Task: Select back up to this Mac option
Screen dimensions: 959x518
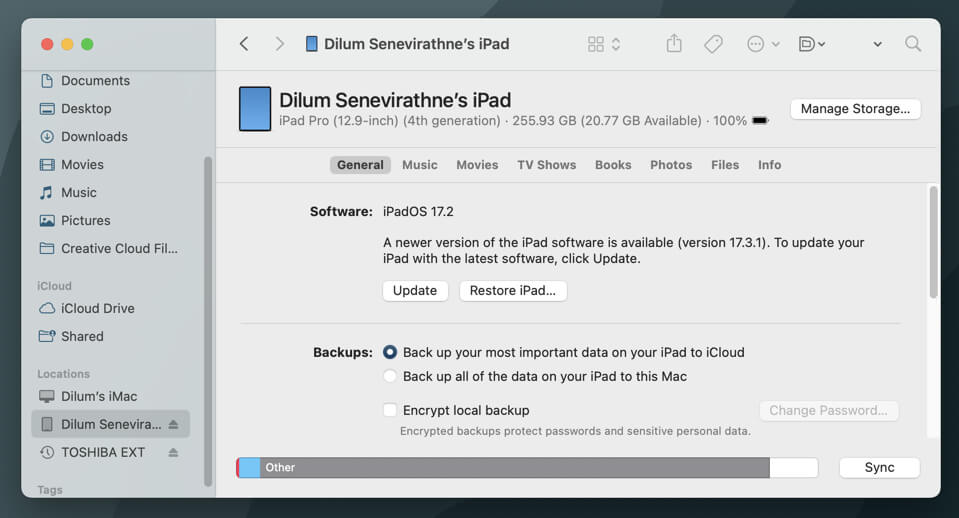Action: coord(390,376)
